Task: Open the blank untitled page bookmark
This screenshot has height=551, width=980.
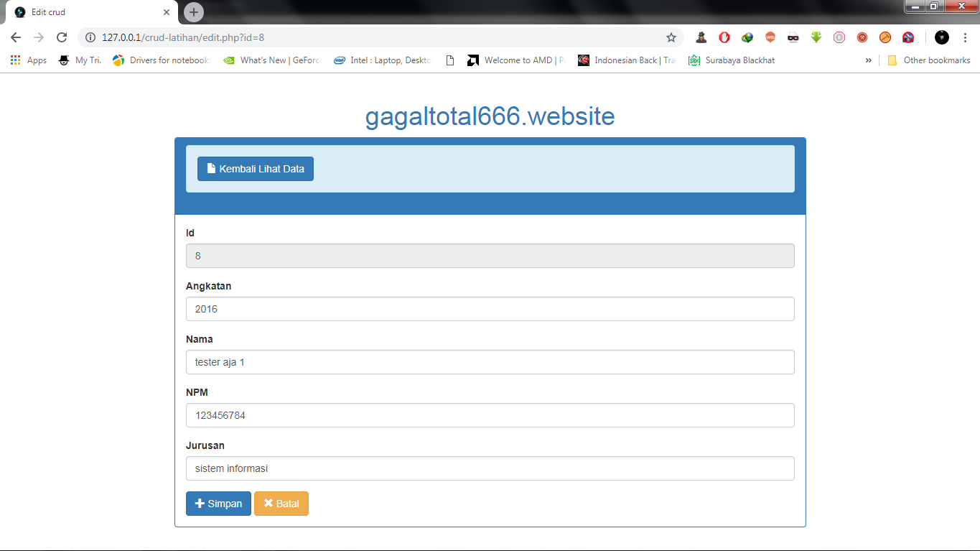Action: (450, 60)
